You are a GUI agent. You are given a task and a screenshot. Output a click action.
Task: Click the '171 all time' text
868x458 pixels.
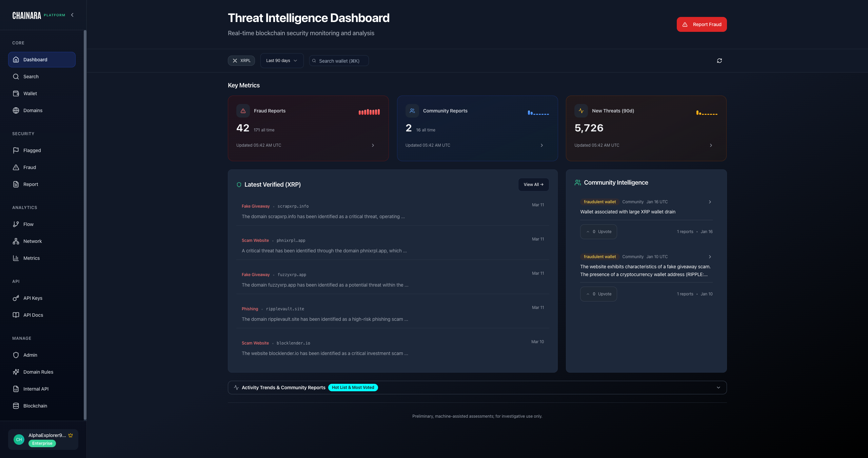[x=264, y=130]
